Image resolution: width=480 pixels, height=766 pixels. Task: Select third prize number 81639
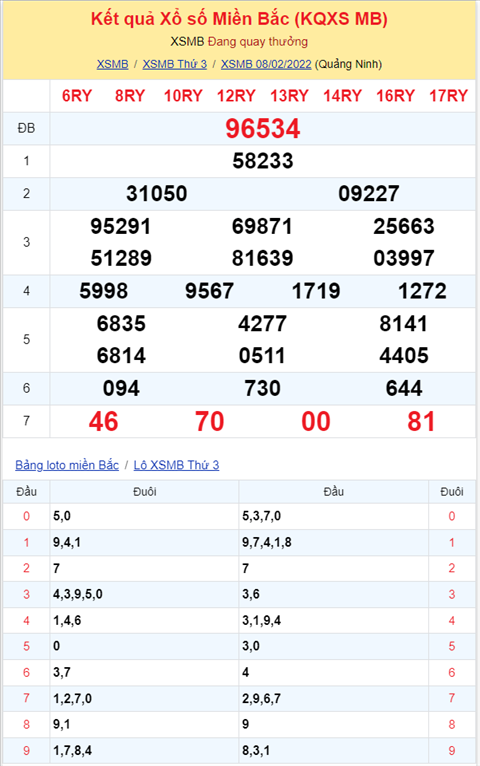point(262,258)
